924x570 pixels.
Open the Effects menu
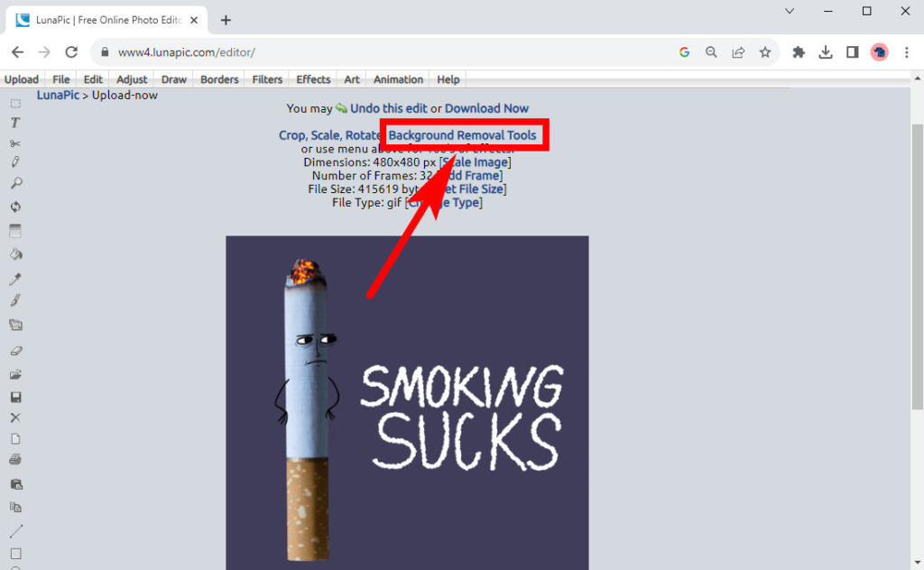312,79
